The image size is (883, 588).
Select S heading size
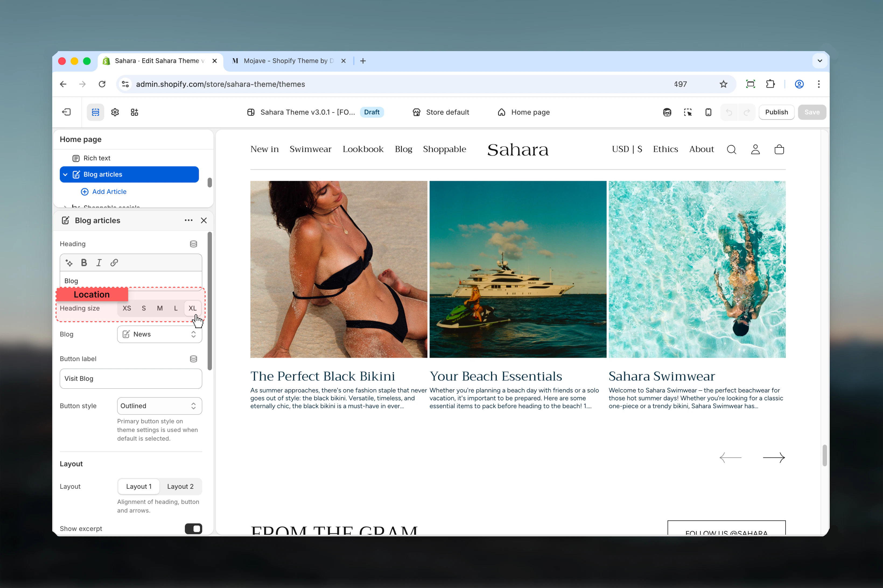144,308
